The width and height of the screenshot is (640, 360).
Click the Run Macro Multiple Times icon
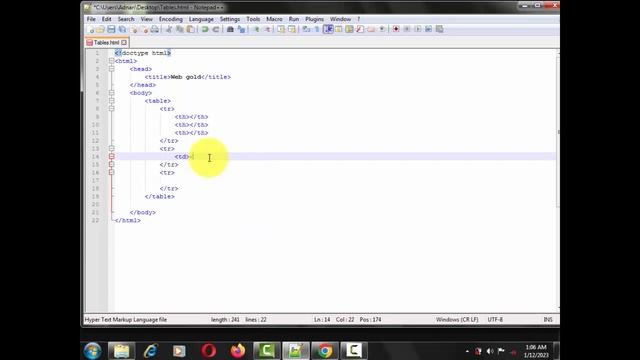[429, 29]
